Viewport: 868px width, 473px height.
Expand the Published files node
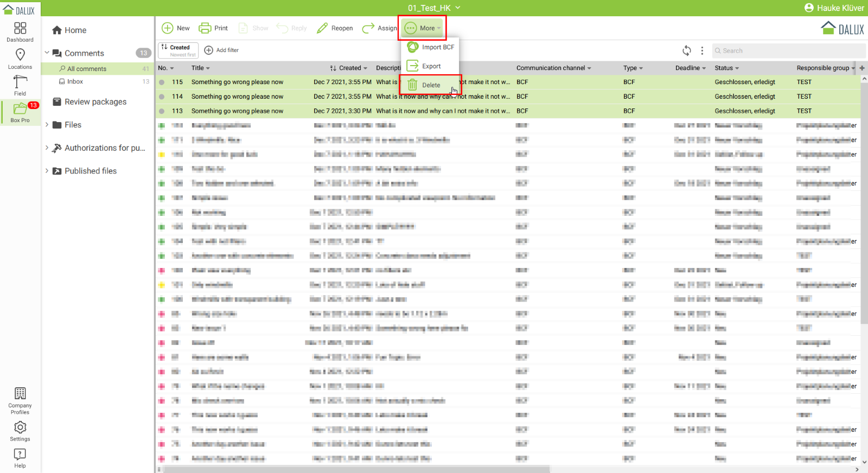pos(47,171)
